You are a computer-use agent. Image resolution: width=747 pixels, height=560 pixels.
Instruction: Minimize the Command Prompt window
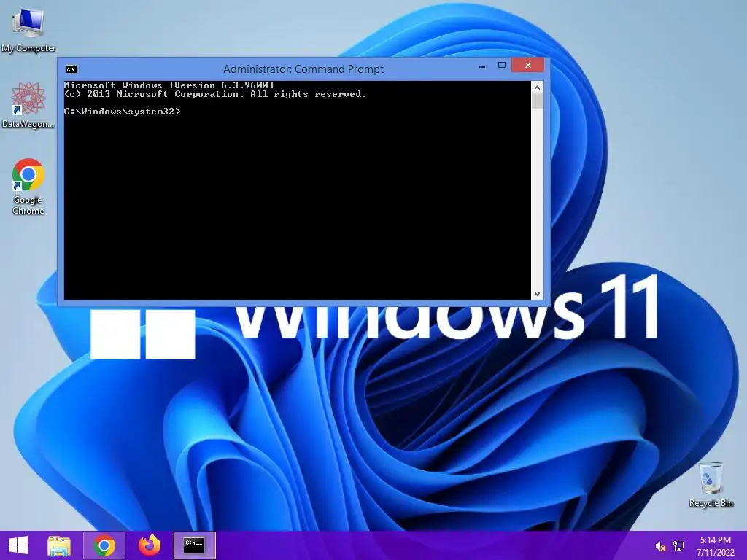482,66
